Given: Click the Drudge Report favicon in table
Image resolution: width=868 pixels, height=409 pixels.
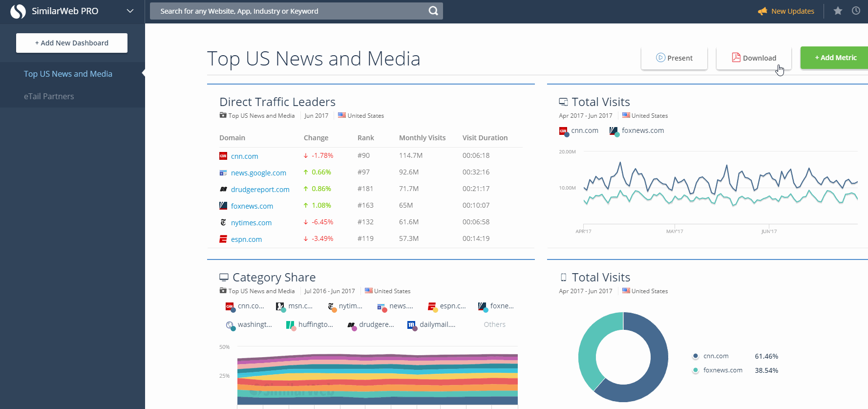Looking at the screenshot, I should [223, 189].
